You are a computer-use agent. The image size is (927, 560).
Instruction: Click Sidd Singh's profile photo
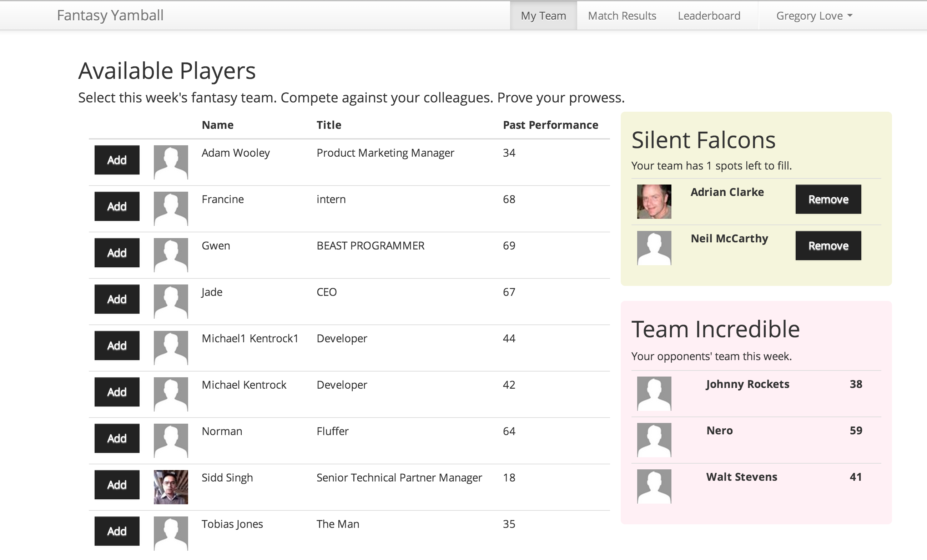(x=171, y=487)
